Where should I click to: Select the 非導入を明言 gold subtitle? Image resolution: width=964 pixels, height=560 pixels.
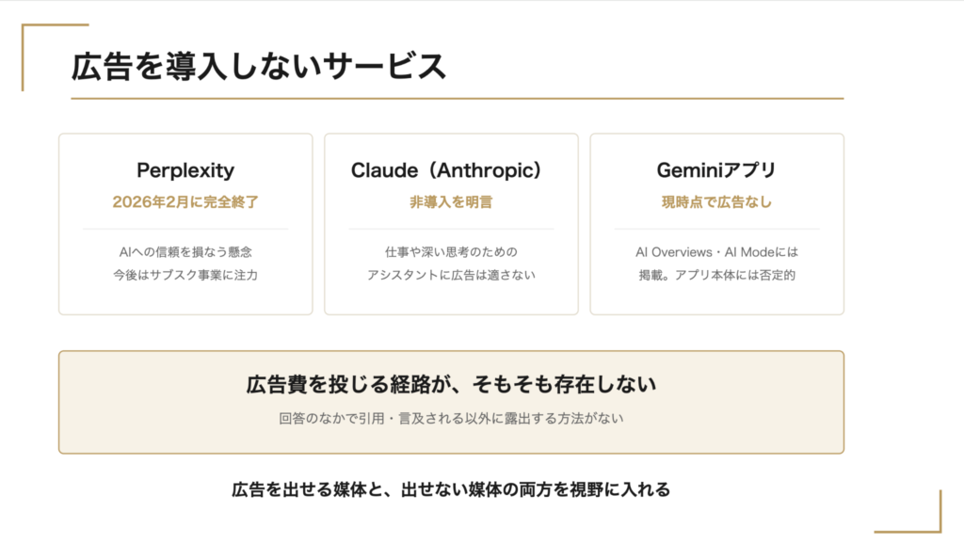(451, 202)
